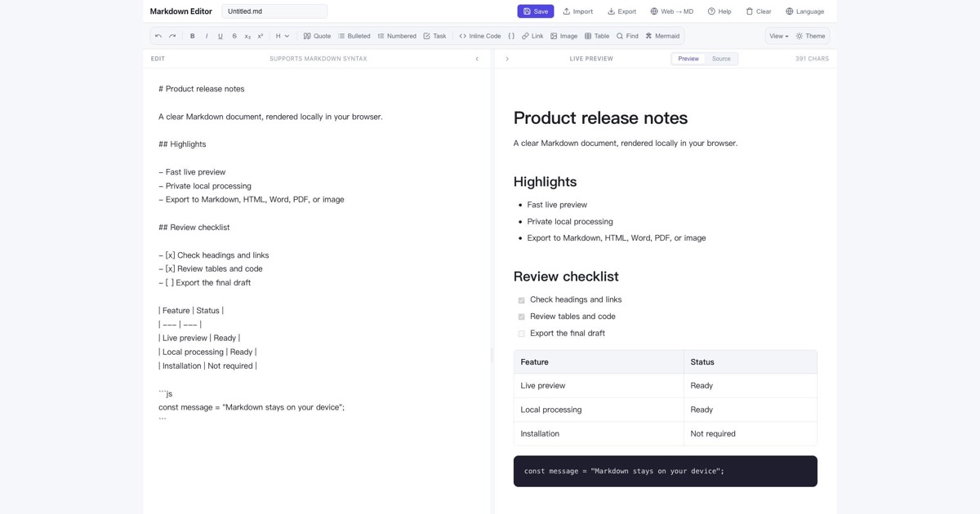Click the 'Product release notes' preview heading
Viewport: 980px width, 514px height.
click(x=600, y=117)
